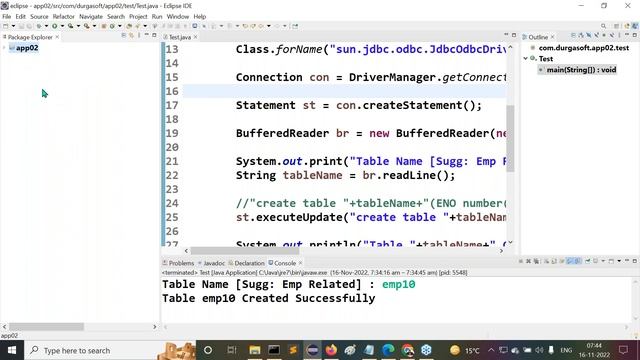Image resolution: width=640 pixels, height=360 pixels.
Task: Click the New Java Package toolbar icon
Action: click(x=104, y=26)
